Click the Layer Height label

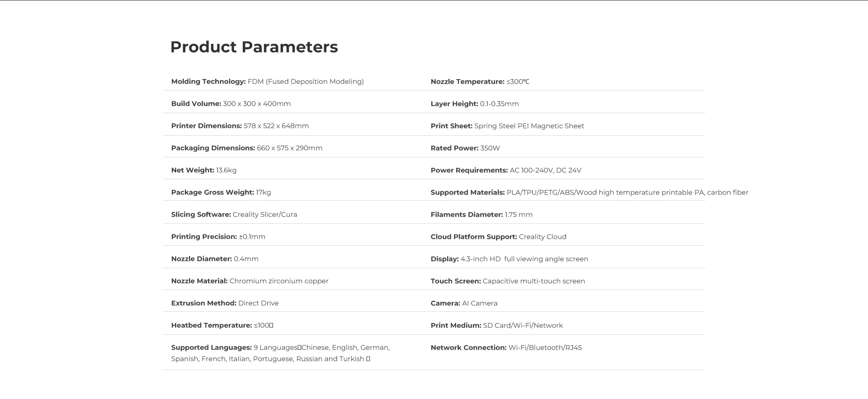tap(454, 104)
